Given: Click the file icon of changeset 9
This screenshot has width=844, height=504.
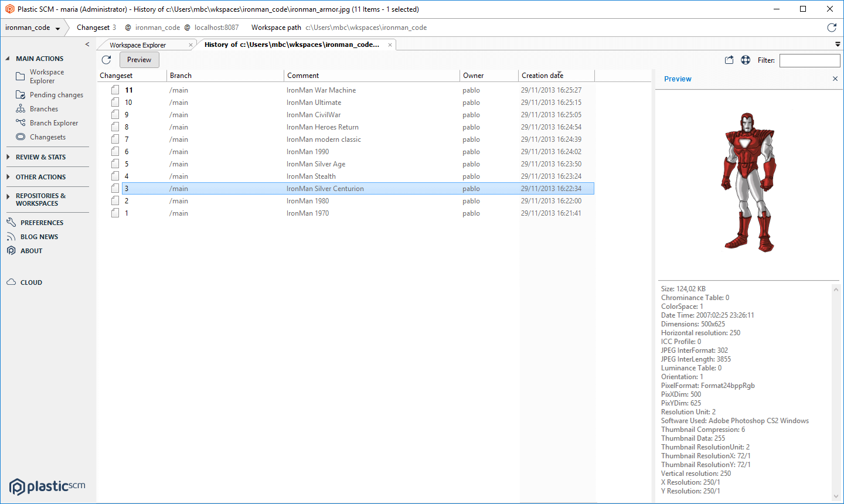Looking at the screenshot, I should pyautogui.click(x=115, y=115).
